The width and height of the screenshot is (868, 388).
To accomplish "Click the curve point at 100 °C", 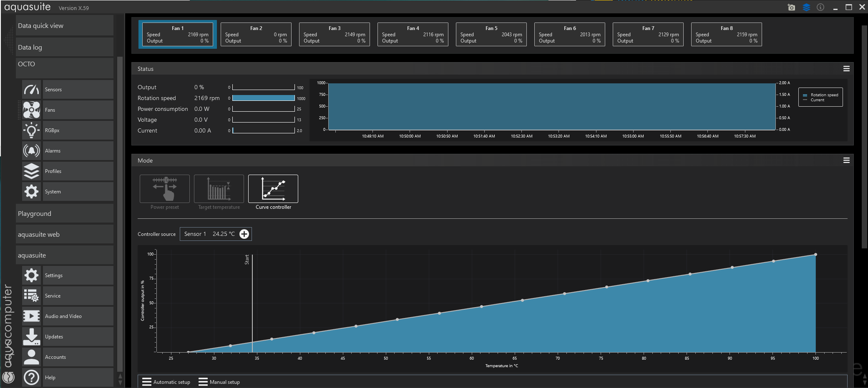I will pos(815,255).
